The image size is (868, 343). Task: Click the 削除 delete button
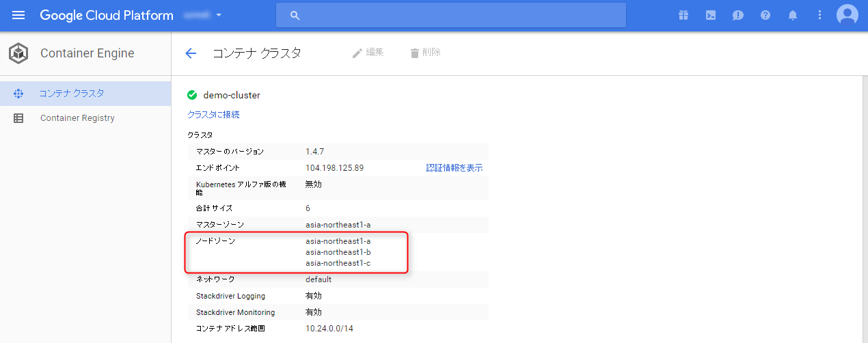coord(425,53)
